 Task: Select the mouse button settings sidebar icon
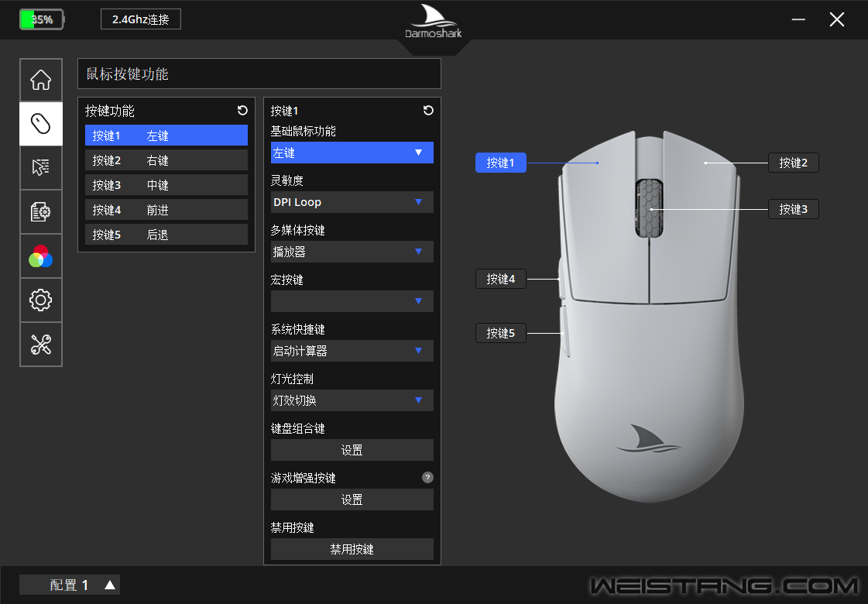point(41,123)
